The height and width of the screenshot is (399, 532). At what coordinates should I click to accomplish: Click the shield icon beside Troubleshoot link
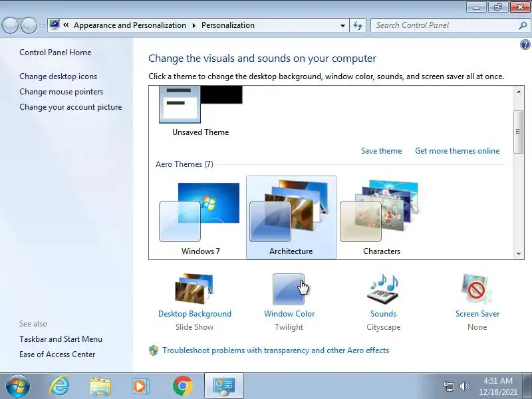click(x=154, y=350)
